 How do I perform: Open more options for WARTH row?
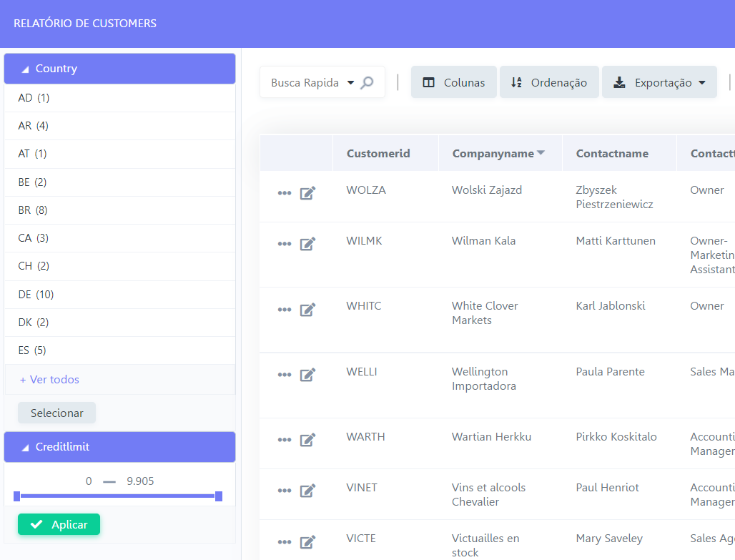[285, 440]
